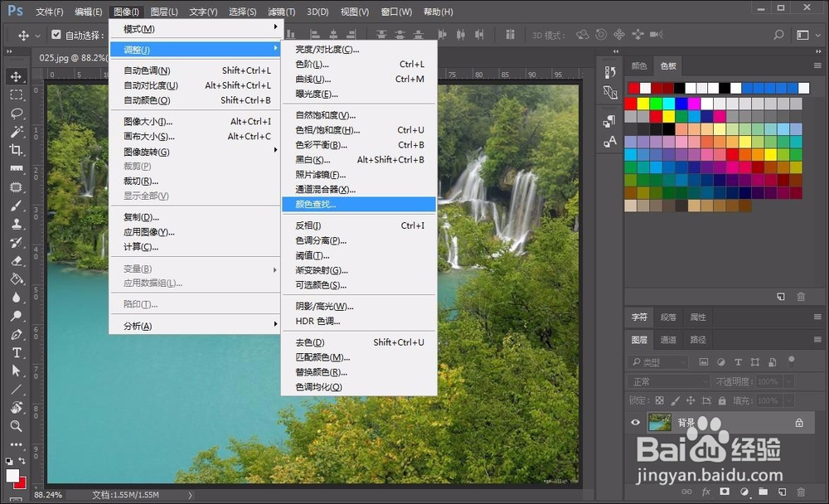The image size is (829, 504).
Task: Switch to the Color (颜色) panel tab
Action: tap(638, 65)
